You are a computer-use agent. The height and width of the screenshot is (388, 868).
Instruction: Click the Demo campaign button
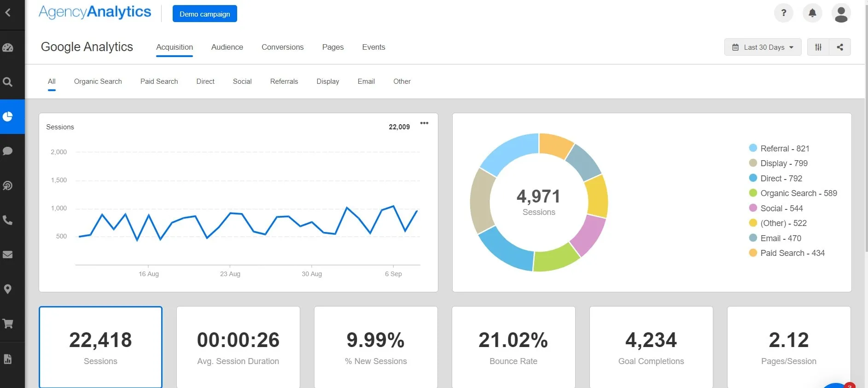point(204,14)
